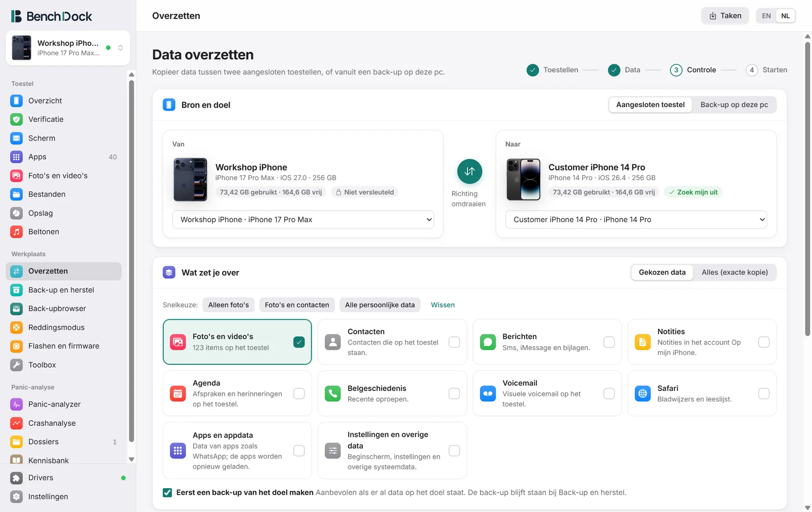The width and height of the screenshot is (812, 512).
Task: Click the Richting omdraaien swap icon
Action: click(x=469, y=172)
